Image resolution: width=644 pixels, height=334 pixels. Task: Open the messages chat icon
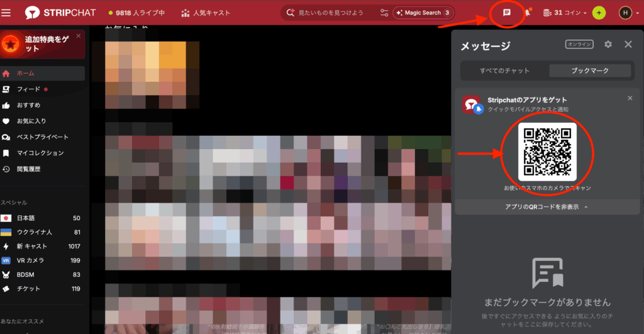507,13
